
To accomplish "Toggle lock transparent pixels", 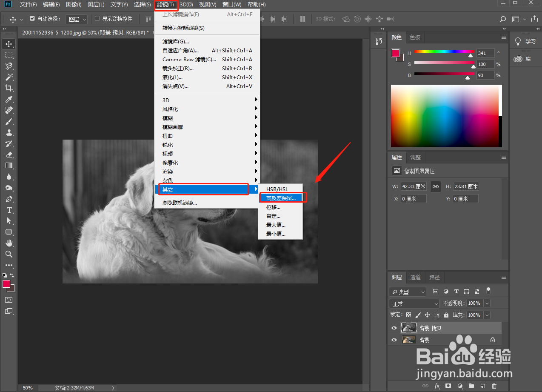I will (408, 315).
